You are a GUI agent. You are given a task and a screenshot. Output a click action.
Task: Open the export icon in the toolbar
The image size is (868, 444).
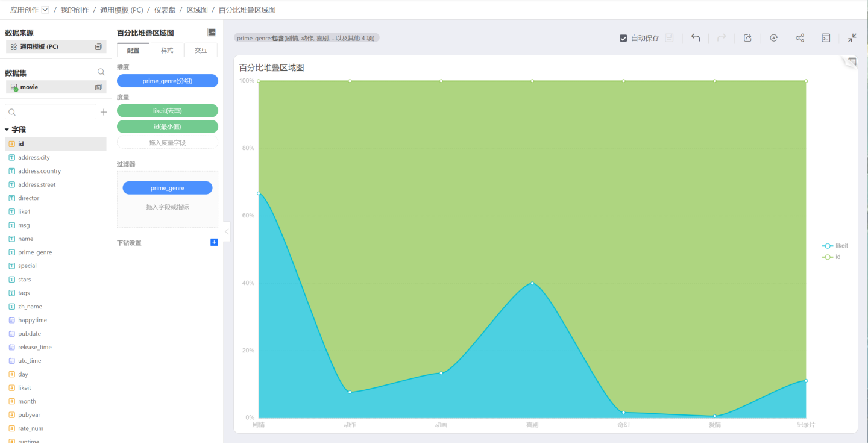pyautogui.click(x=747, y=38)
